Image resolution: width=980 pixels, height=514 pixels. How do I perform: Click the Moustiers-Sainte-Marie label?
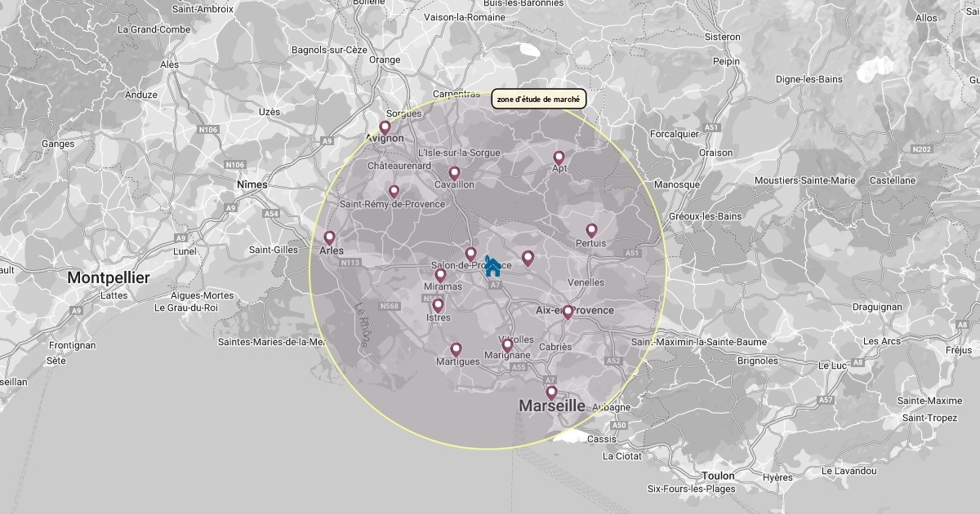tap(805, 180)
